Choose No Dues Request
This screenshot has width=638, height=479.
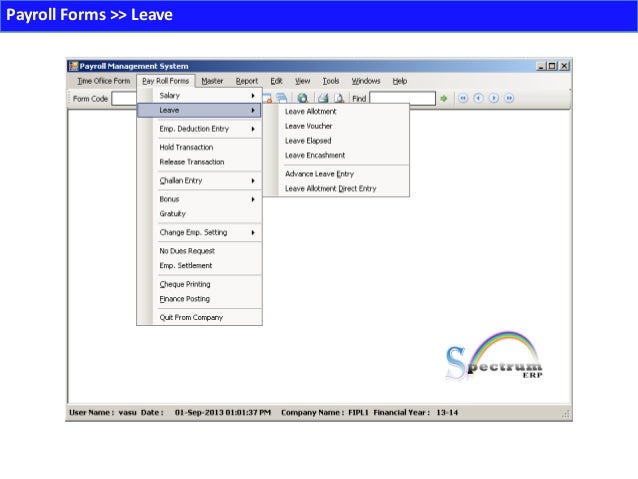pyautogui.click(x=199, y=251)
